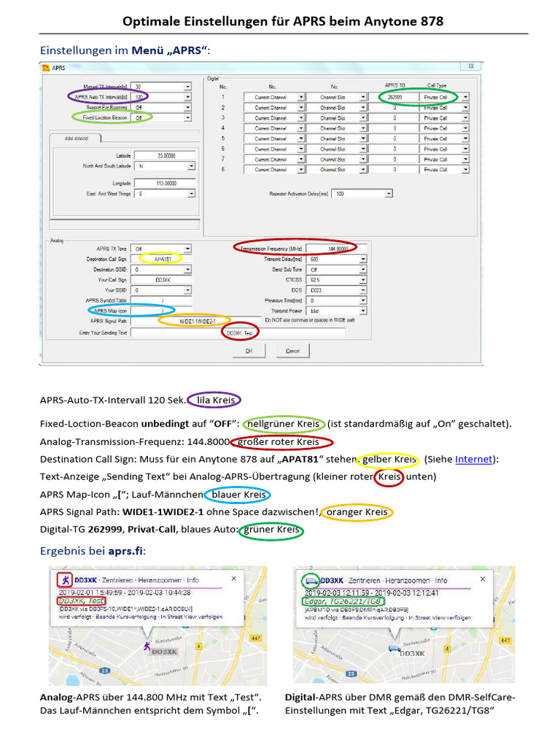Image resolution: width=560 pixels, height=747 pixels.
Task: Click DD3XK callsign link in left popup
Action: (x=85, y=580)
